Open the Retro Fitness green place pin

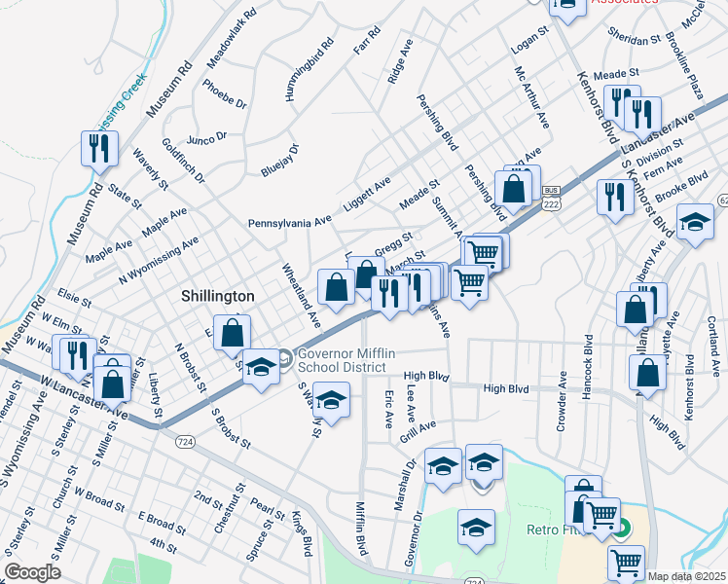click(x=622, y=528)
